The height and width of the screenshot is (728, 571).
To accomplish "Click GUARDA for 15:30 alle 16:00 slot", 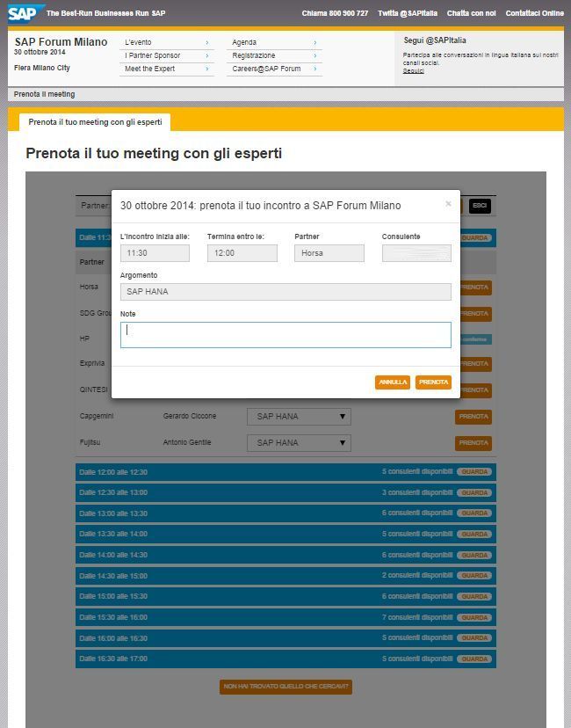I will [474, 617].
